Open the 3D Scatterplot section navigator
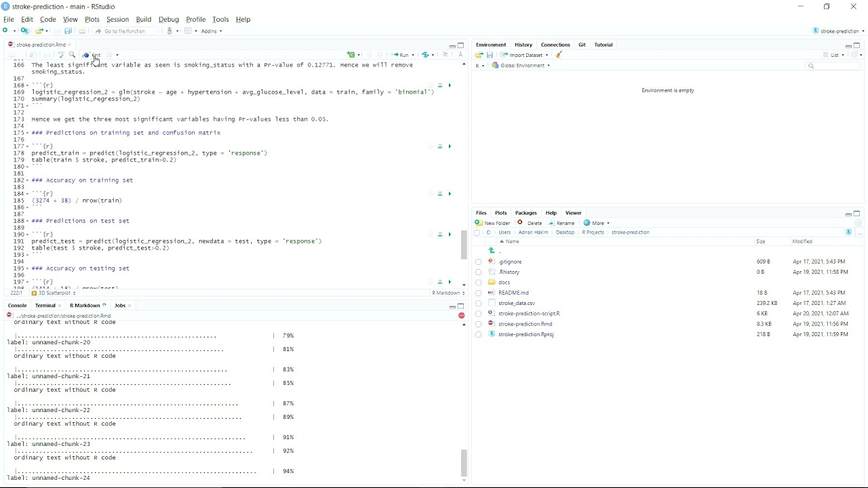Screen dimensions: 868x488 [54, 293]
